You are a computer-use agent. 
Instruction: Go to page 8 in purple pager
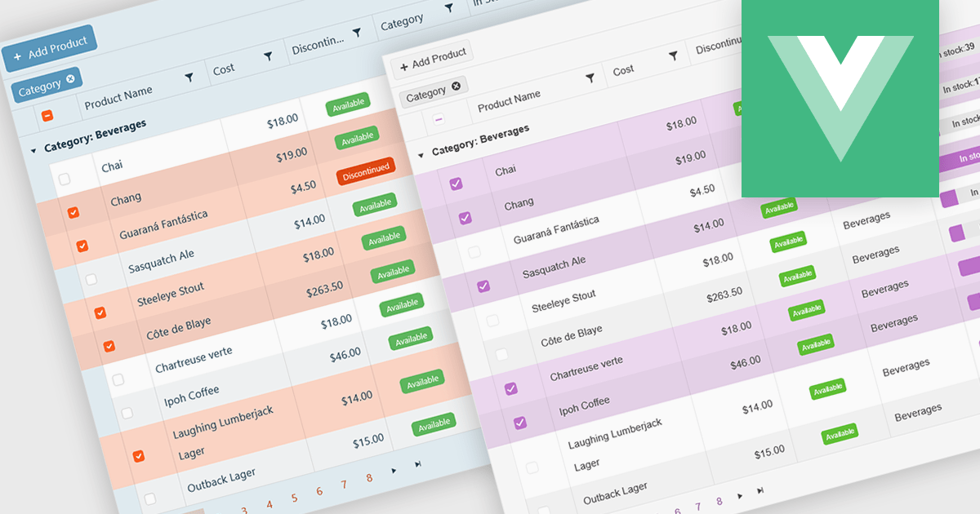tap(719, 501)
